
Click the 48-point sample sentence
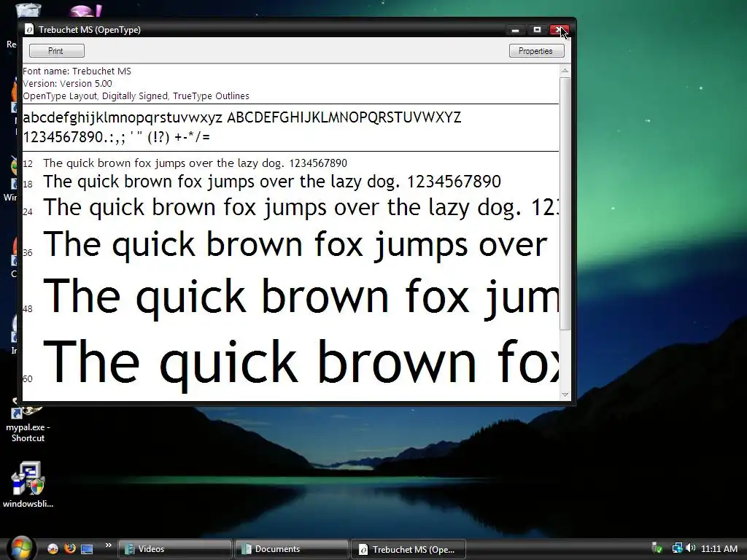(x=301, y=298)
